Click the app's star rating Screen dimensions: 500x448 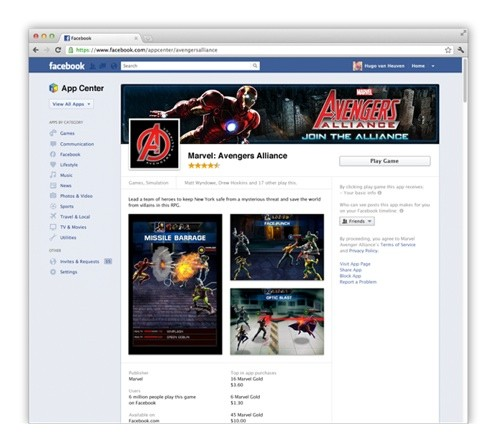[x=204, y=165]
